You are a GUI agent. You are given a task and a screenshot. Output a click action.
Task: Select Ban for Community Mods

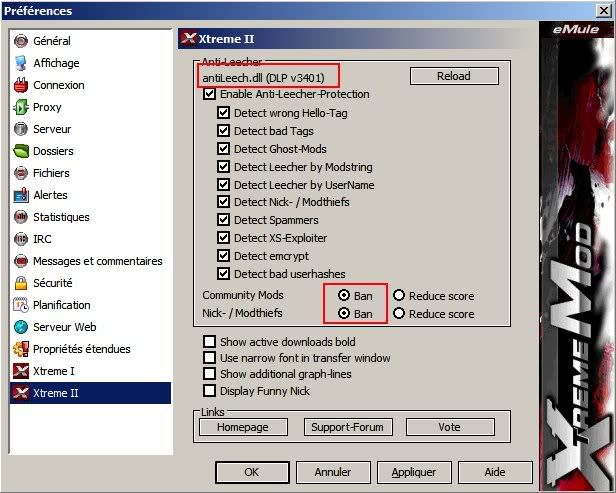[344, 295]
